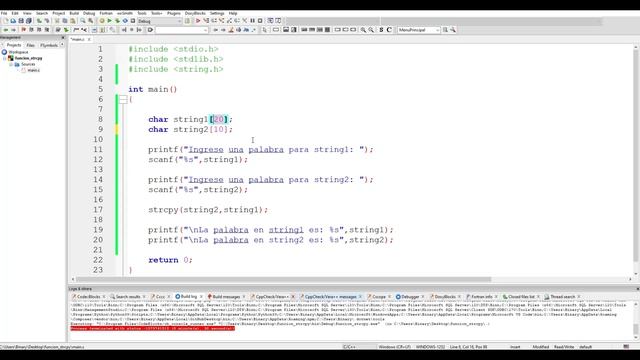The width and height of the screenshot is (640, 360).
Task: Click the Save all files icon
Action: point(29,21)
